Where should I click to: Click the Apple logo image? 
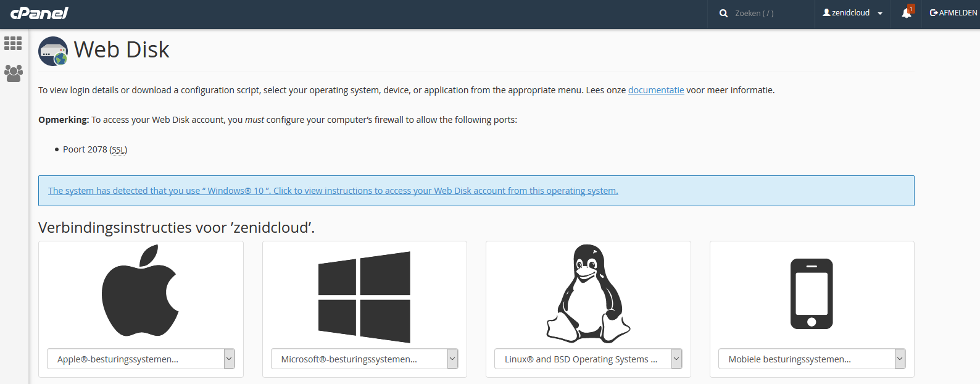(140, 290)
